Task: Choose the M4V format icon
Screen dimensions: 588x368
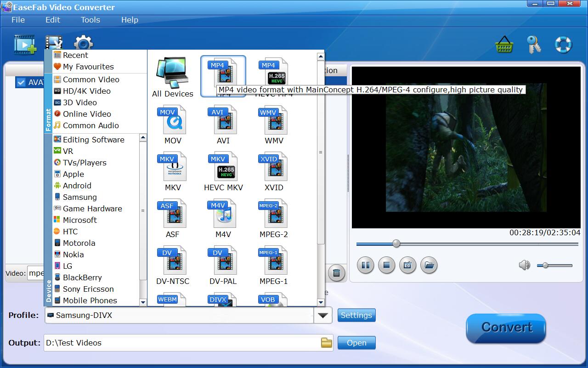Action: [x=223, y=219]
